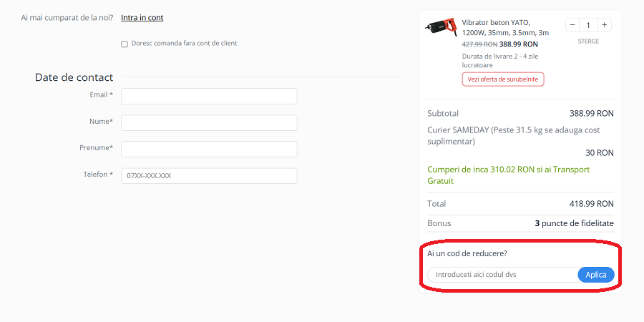Click the discount code input field
Viewport: 644px width, 322px height.
pos(502,275)
